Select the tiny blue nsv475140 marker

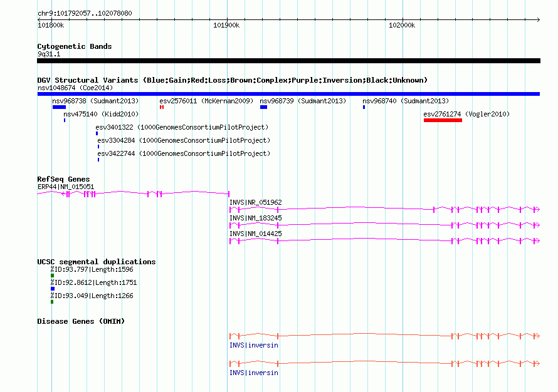(65, 120)
